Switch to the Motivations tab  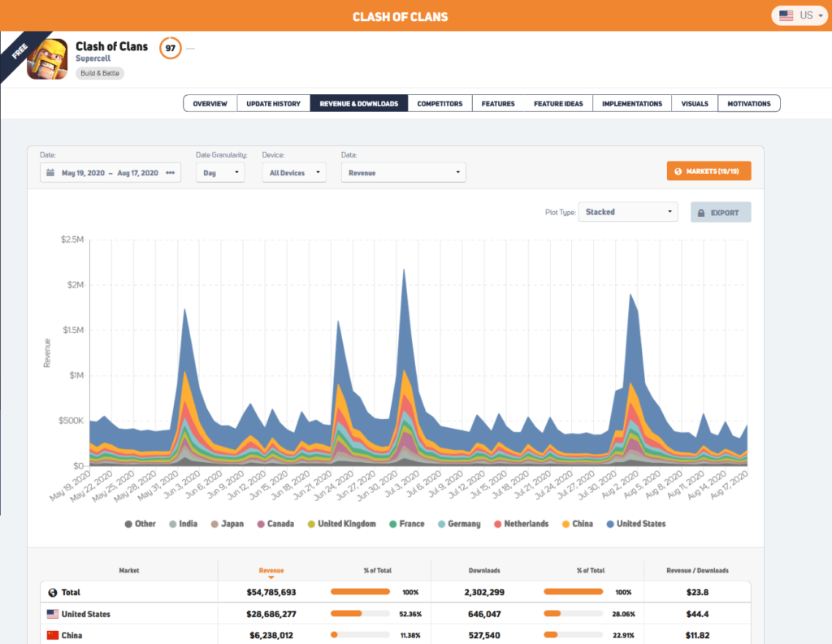tap(748, 103)
